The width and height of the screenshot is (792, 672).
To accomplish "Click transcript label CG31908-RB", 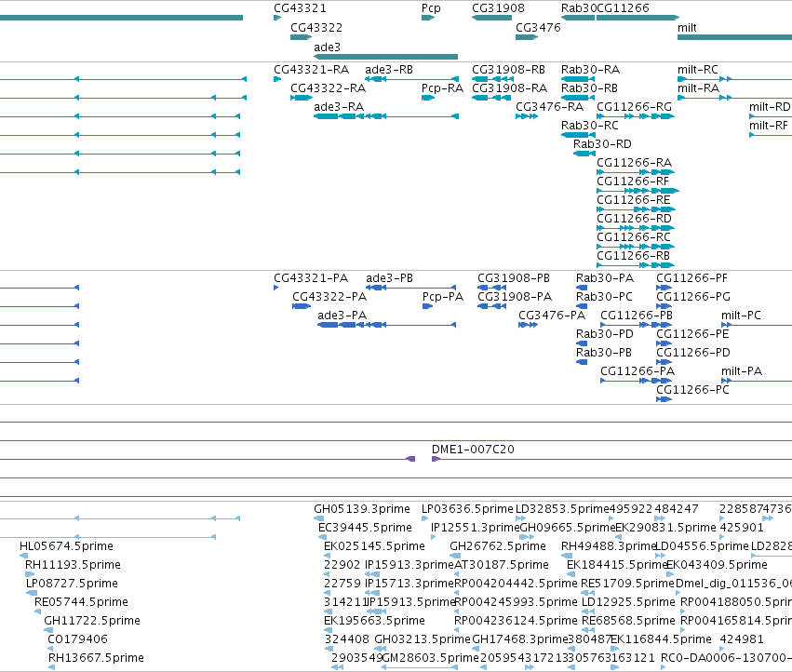I will pos(509,69).
